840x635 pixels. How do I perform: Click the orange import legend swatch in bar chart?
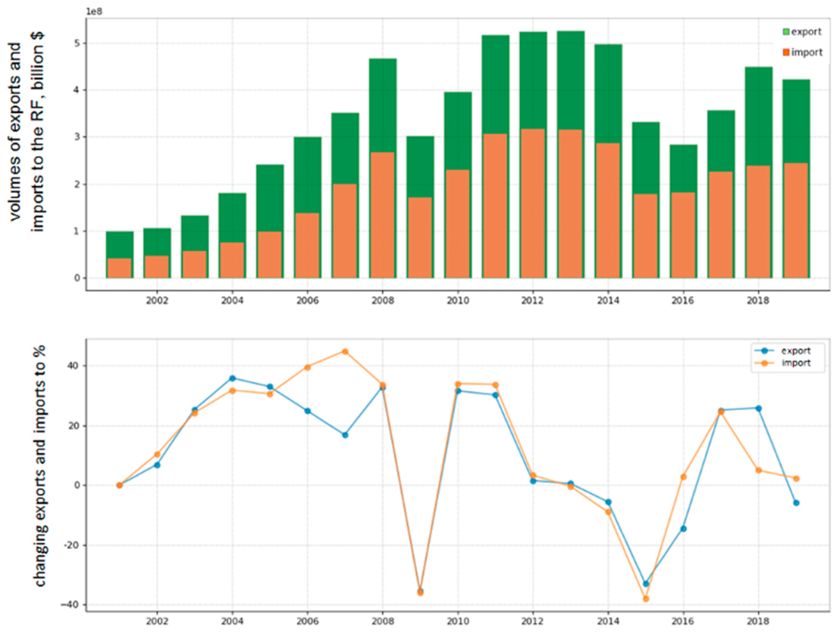[x=785, y=52]
